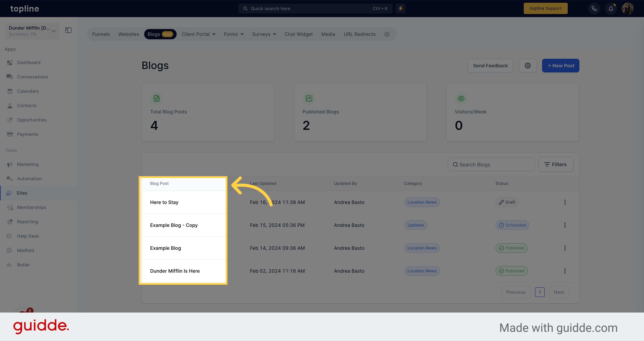Switch to the Media tab
Screen dimensions: 644x341
(x=328, y=34)
